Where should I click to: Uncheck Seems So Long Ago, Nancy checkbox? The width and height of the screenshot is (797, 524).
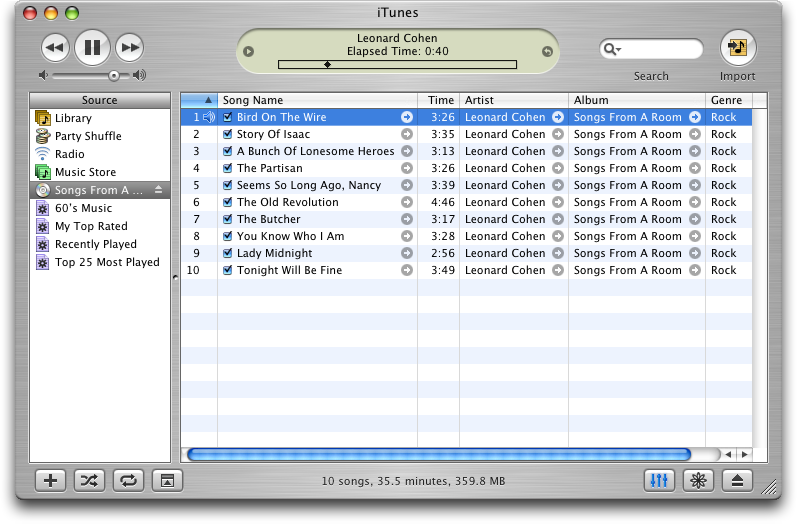coord(228,185)
